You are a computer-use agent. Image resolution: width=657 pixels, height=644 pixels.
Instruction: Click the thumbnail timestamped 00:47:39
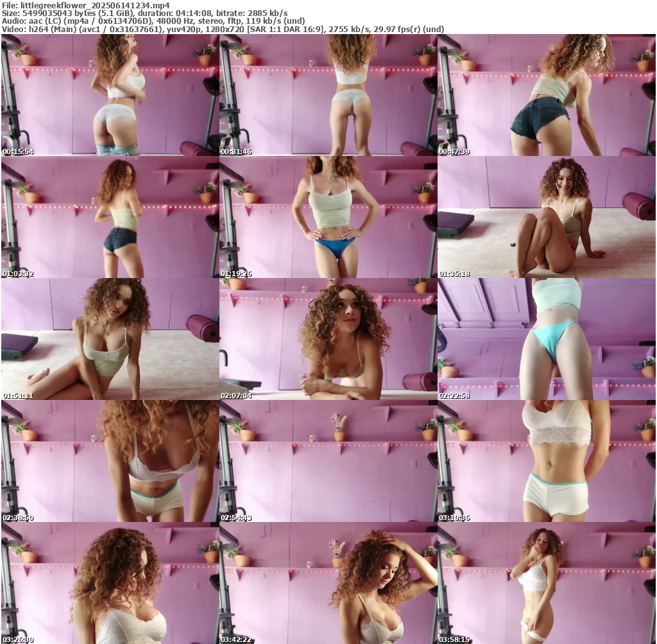[x=546, y=95]
